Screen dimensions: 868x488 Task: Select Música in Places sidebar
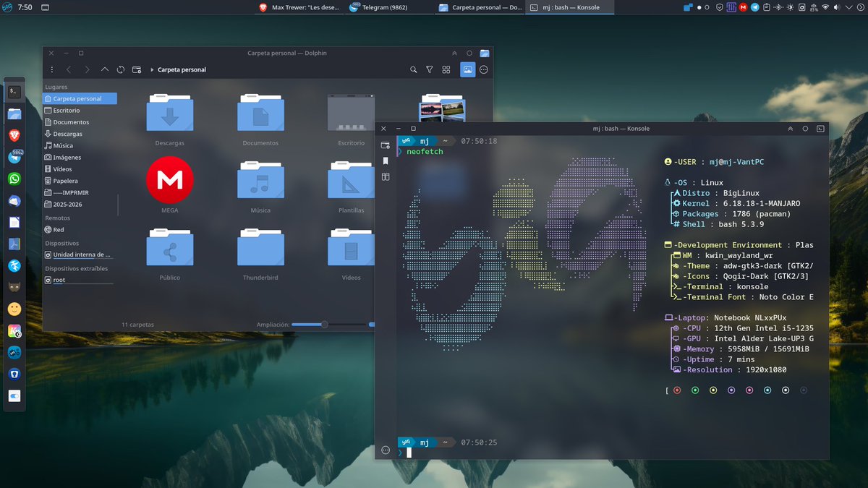(80, 145)
